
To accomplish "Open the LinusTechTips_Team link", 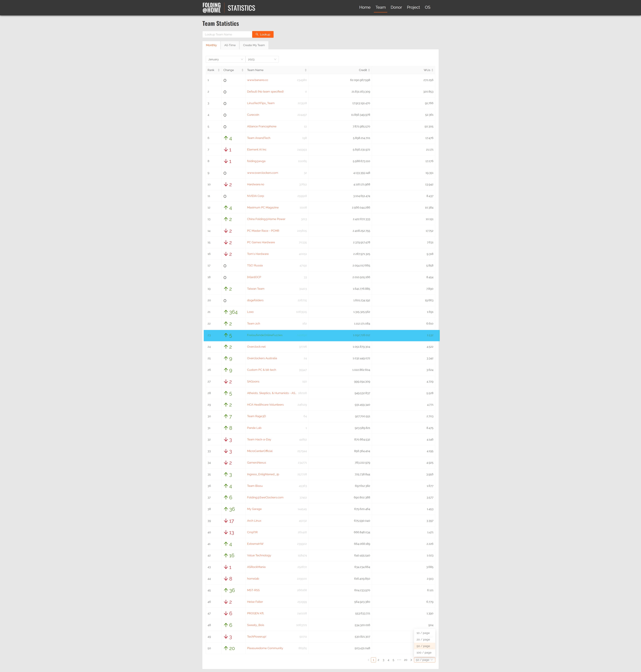I will 261,103.
